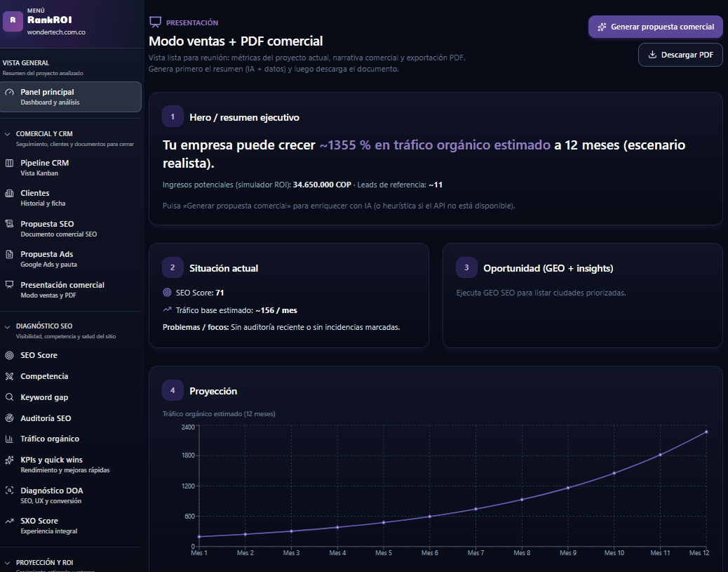Click the Propuesta Ads file icon
The image size is (728, 572).
click(x=9, y=254)
